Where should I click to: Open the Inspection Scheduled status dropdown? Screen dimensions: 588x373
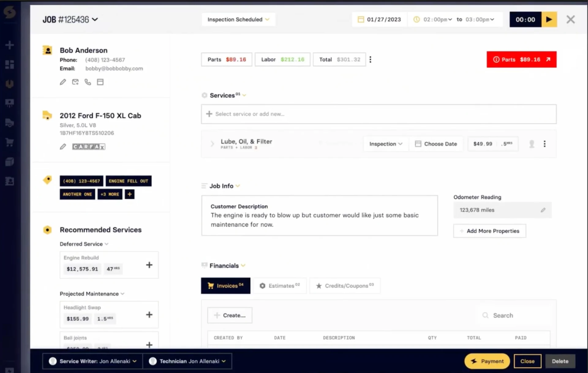238,20
